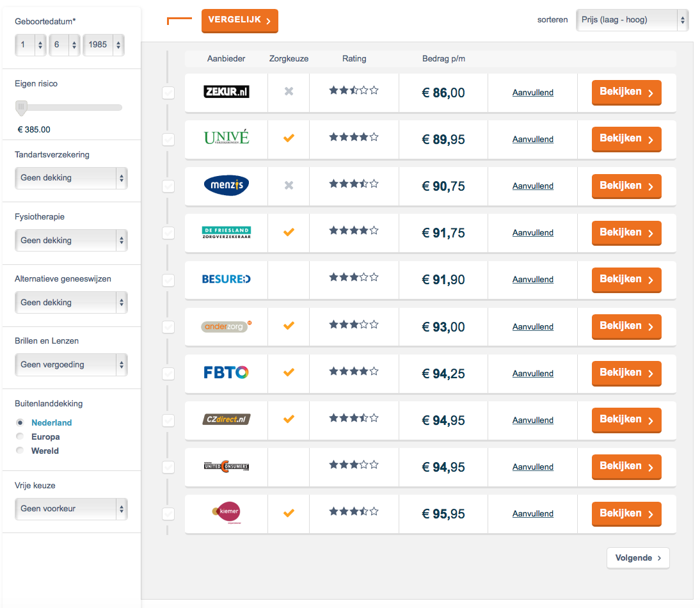Click the Zorgkeuze checkmark for Anderzorg

pyautogui.click(x=289, y=325)
